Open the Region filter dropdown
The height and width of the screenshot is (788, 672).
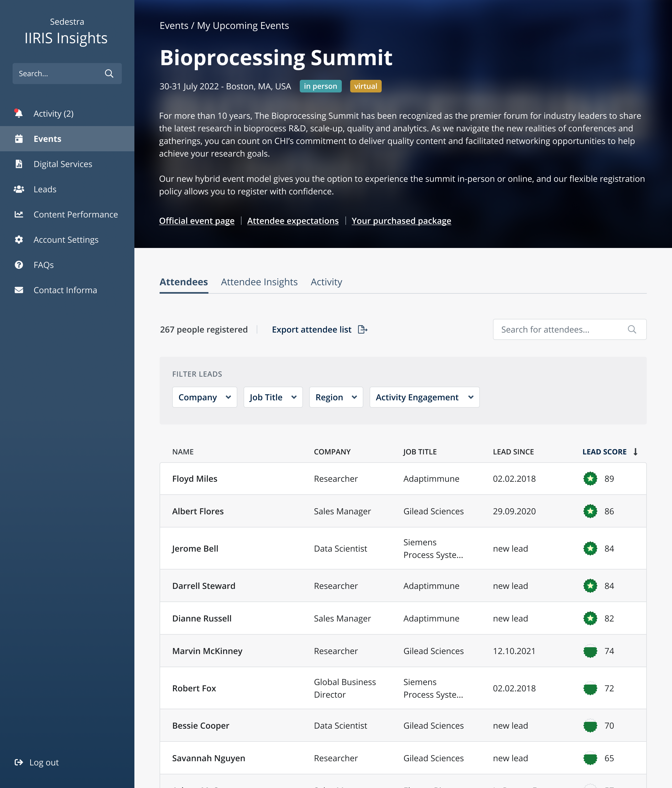336,397
